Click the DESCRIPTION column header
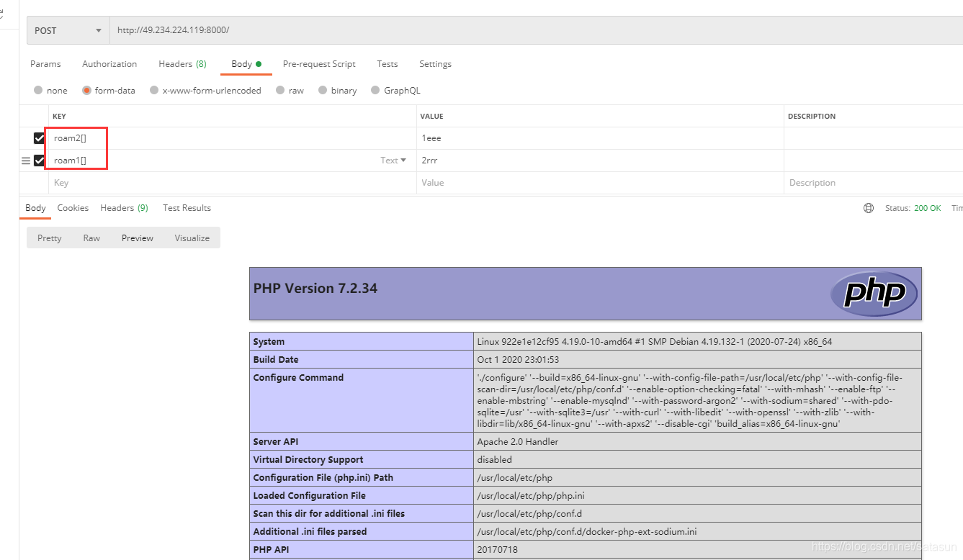The image size is (963, 560). [812, 116]
